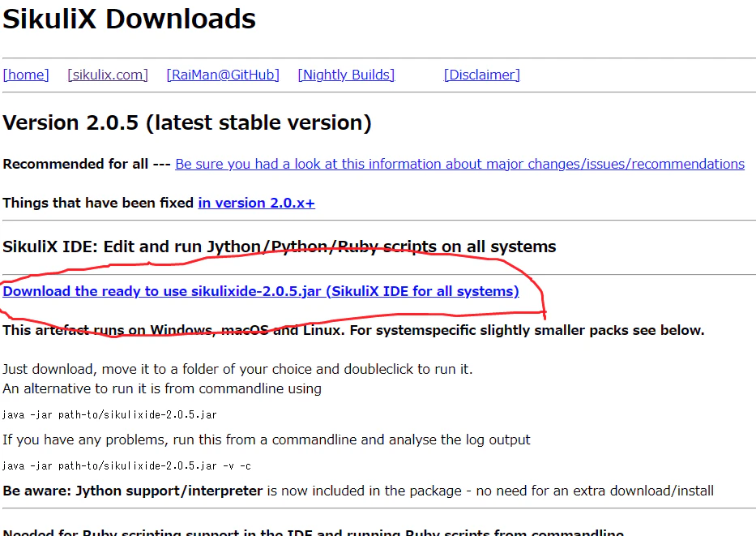756x536 pixels.
Task: Click the 'Be aware: Jython support/interpreter' text
Action: click(x=133, y=491)
